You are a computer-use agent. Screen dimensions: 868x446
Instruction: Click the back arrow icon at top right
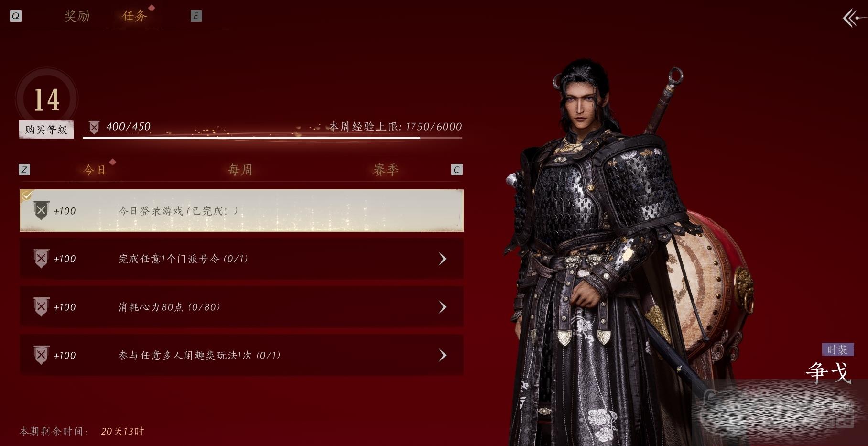pos(854,19)
